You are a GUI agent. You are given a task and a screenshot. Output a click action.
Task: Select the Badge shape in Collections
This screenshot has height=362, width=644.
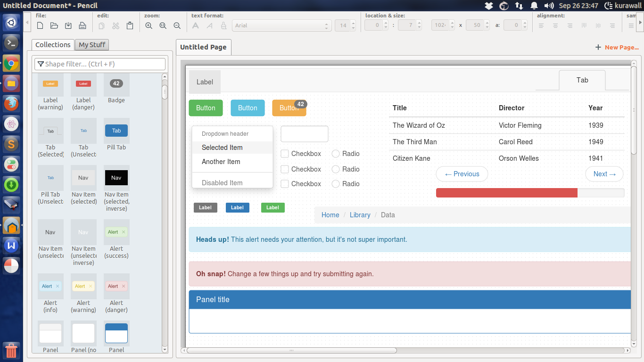coord(116,88)
